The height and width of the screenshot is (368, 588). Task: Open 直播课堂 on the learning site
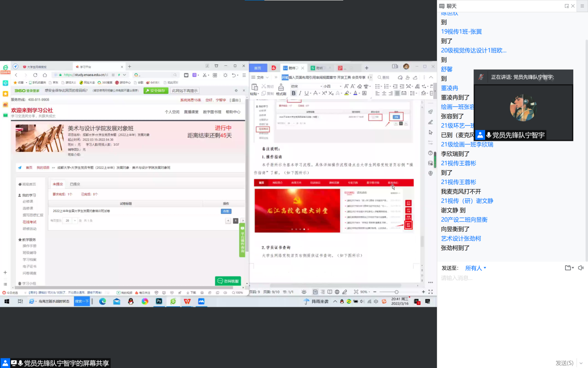tap(191, 112)
